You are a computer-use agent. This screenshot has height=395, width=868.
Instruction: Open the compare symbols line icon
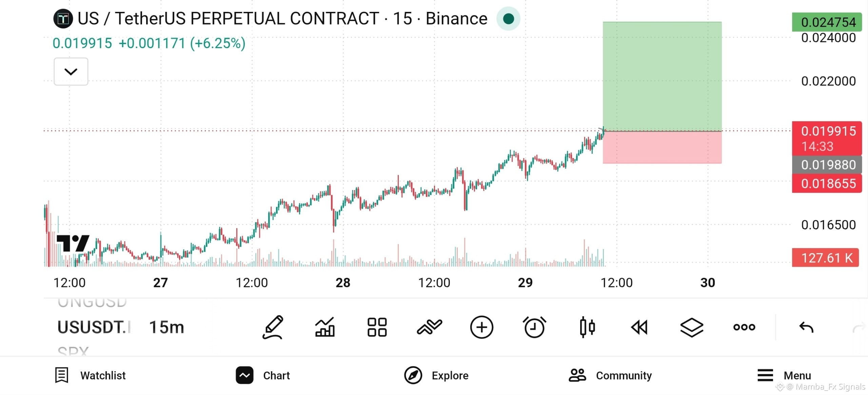429,327
